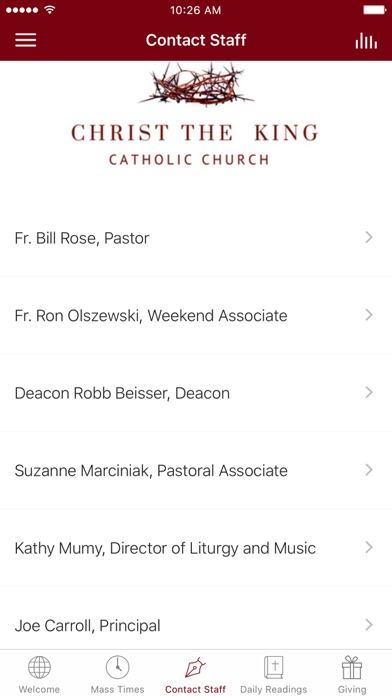Expand chevron beside Joe Carroll
This screenshot has height=696, width=392.
(x=369, y=625)
